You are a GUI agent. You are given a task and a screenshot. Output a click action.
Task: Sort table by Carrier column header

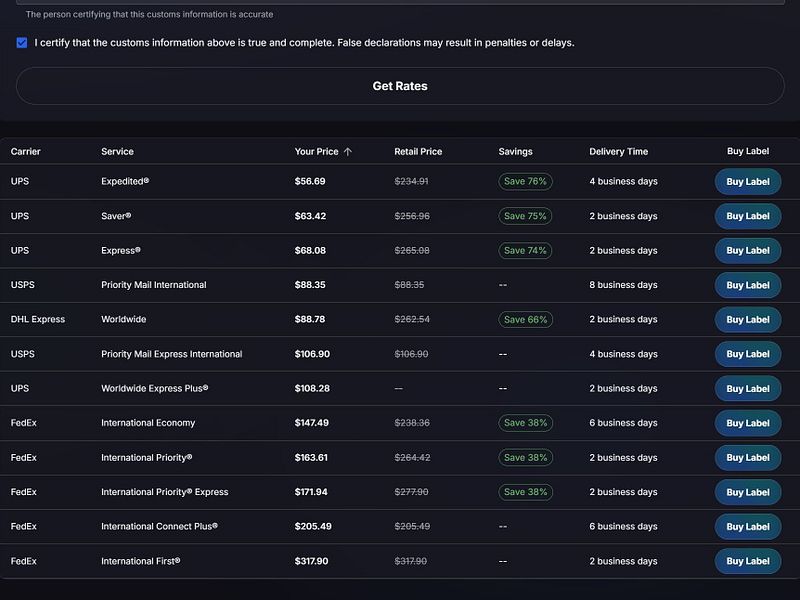coord(26,152)
